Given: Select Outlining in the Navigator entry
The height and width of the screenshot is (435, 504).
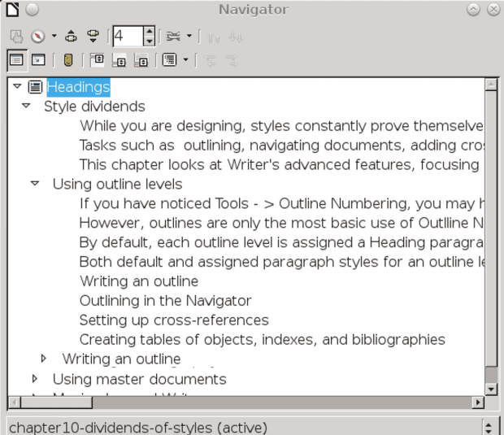Looking at the screenshot, I should 166,301.
